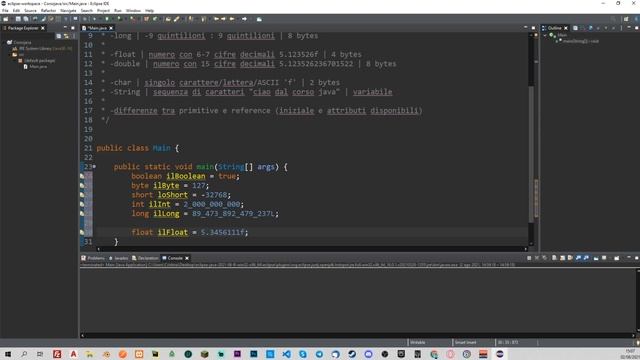Image resolution: width=640 pixels, height=360 pixels.
Task: Close the Outline view
Action: pyautogui.click(x=566, y=28)
